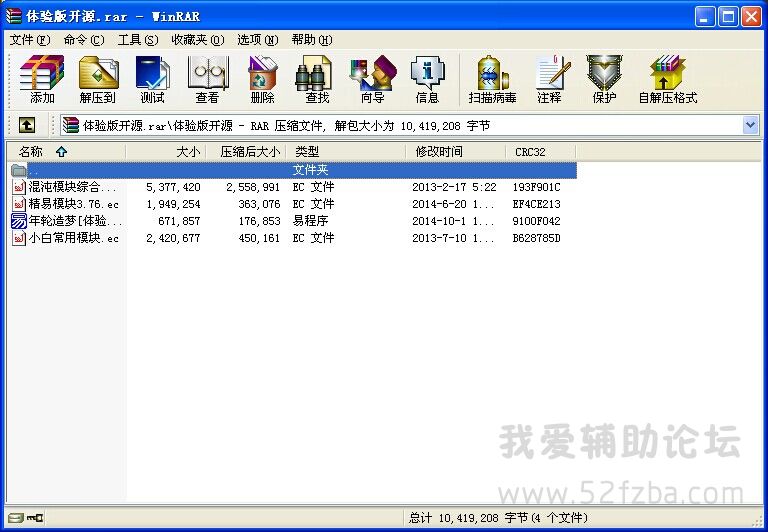This screenshot has height=532, width=768.
Task: Sort by 名称 column header
Action: coord(67,152)
